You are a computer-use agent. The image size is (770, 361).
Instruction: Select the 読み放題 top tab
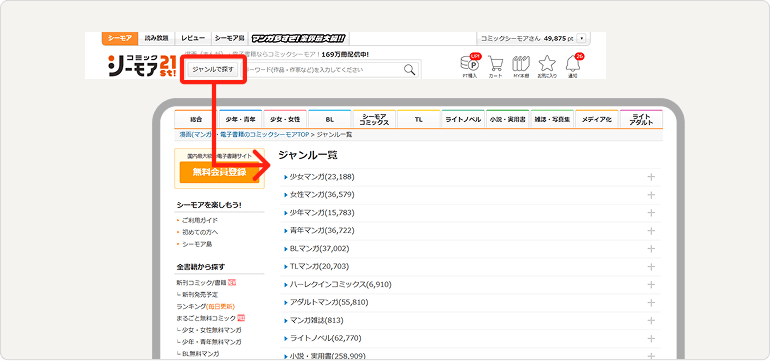point(157,38)
